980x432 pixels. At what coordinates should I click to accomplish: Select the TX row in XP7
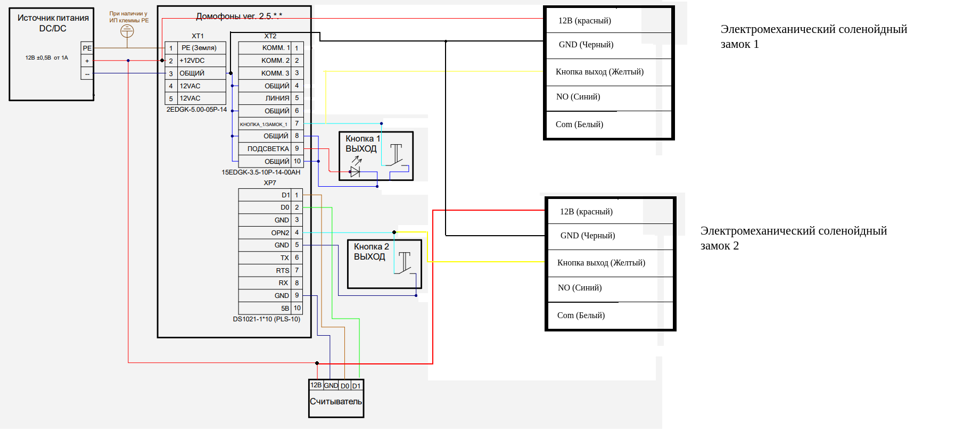[x=270, y=258]
